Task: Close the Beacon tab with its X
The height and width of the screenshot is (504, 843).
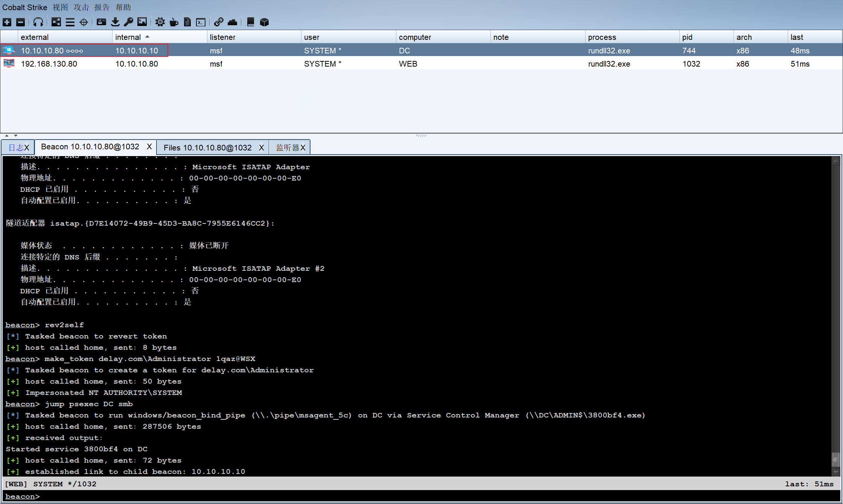Action: coord(149,147)
